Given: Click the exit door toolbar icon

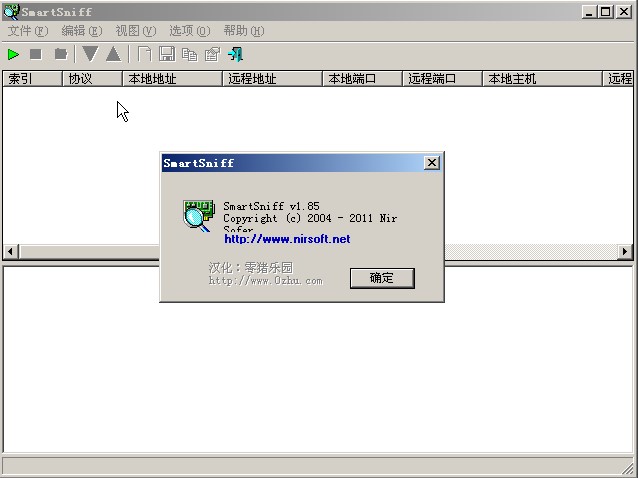Looking at the screenshot, I should pos(236,54).
